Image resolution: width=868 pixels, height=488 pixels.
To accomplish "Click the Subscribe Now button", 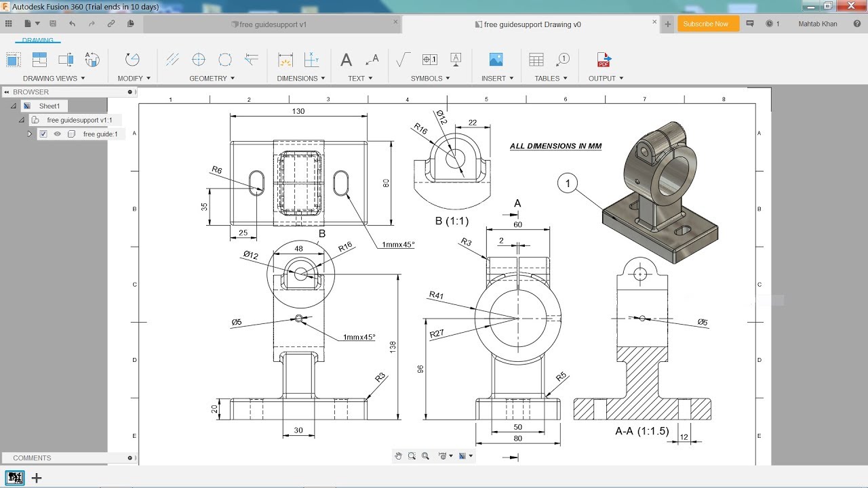I will 707,23.
